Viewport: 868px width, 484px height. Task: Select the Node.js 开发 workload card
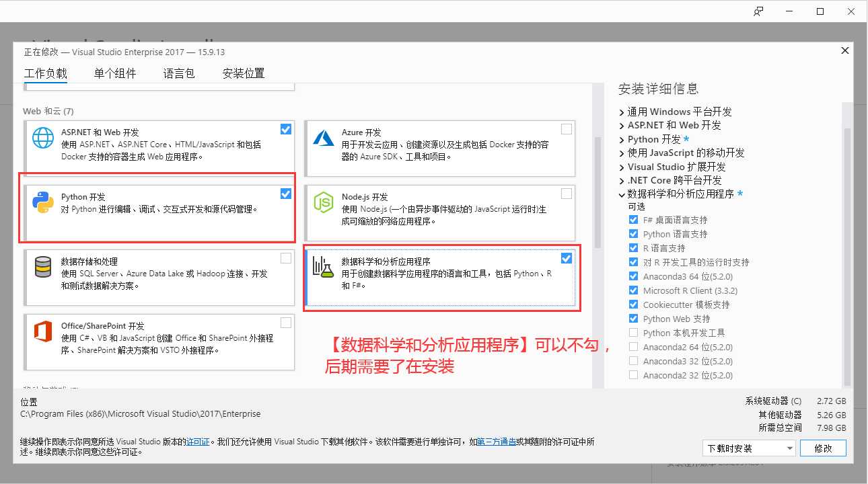(x=440, y=213)
